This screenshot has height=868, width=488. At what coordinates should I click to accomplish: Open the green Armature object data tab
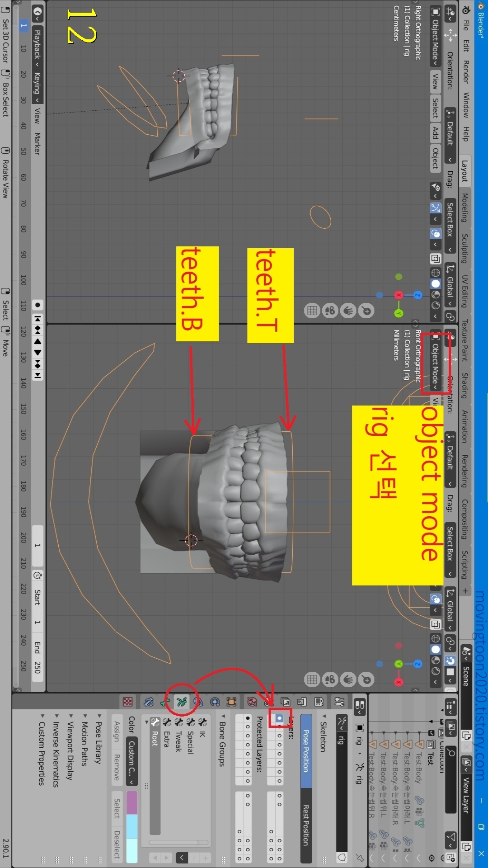click(182, 702)
